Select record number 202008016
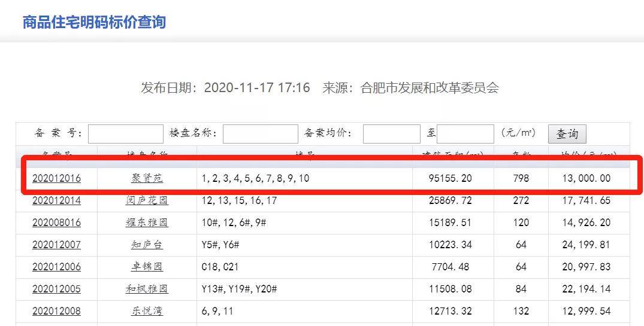This screenshot has width=644, height=326. (x=56, y=223)
